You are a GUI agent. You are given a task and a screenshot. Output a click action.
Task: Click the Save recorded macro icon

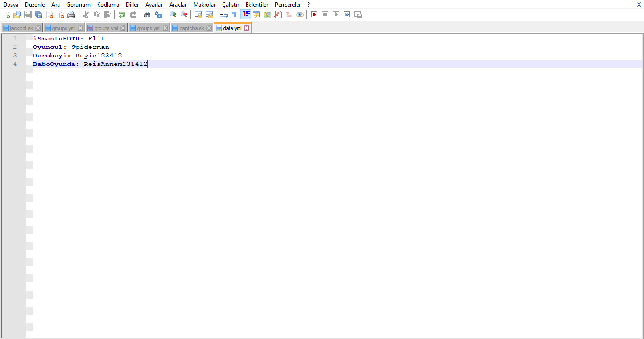[x=358, y=15]
